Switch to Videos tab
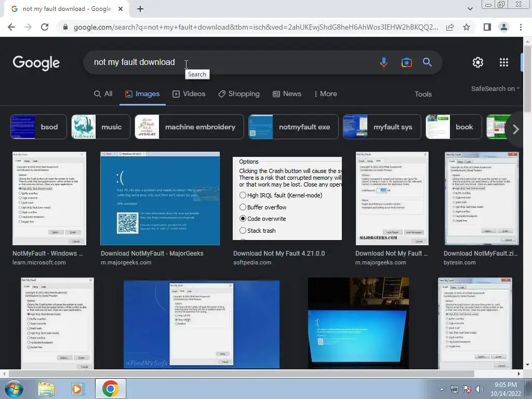The image size is (532, 399). pyautogui.click(x=189, y=94)
